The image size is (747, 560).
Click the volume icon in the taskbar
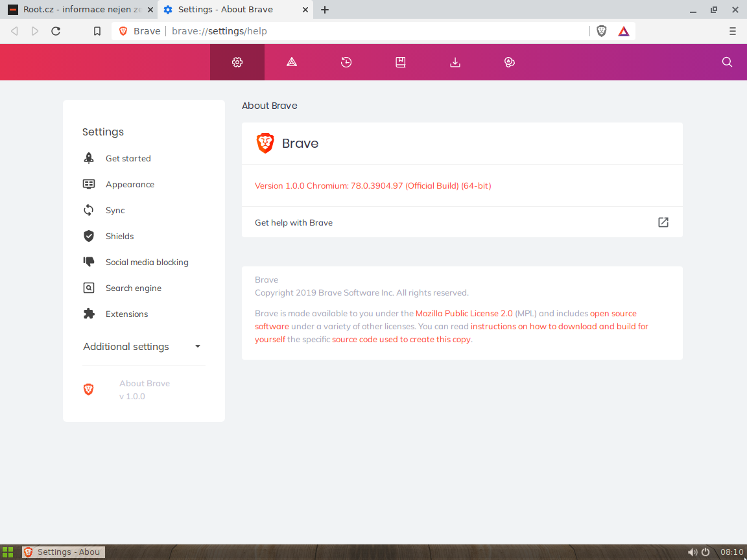693,552
